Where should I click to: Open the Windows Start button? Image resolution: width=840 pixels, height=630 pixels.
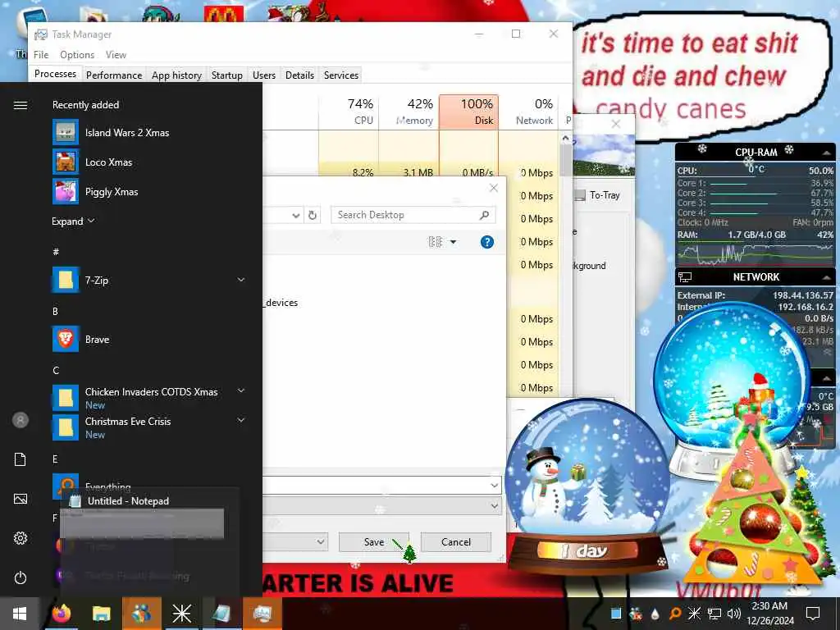pos(20,614)
